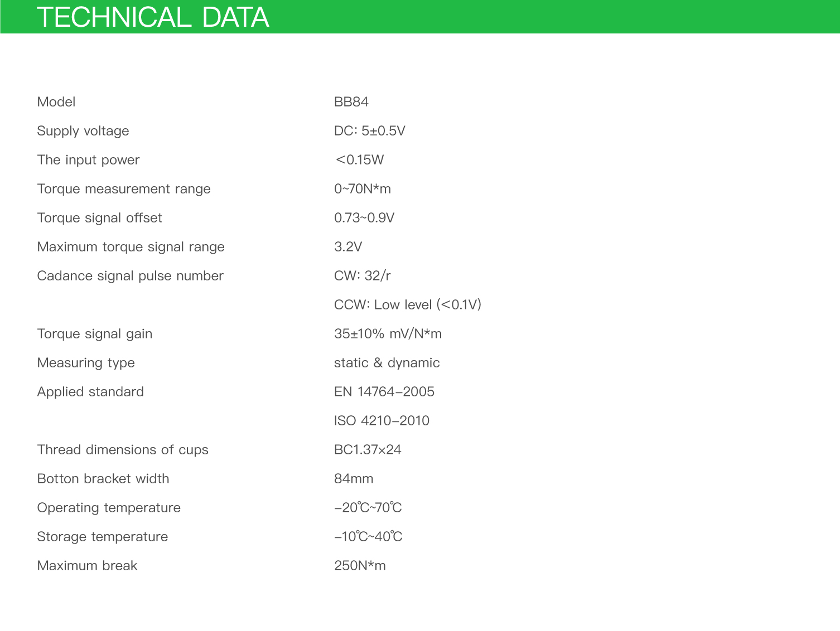This screenshot has width=840, height=631.
Task: Select the Supply voltage label
Action: (x=83, y=131)
